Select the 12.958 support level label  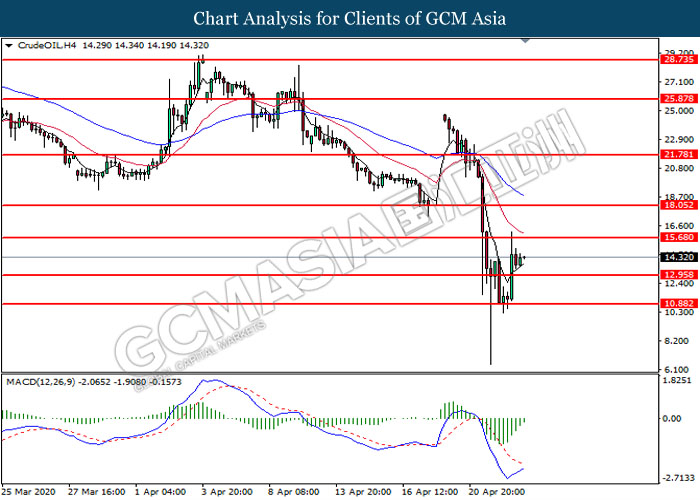tap(679, 275)
